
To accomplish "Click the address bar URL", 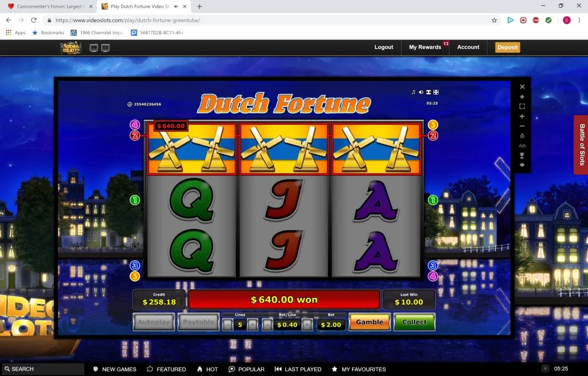I will pos(128,20).
